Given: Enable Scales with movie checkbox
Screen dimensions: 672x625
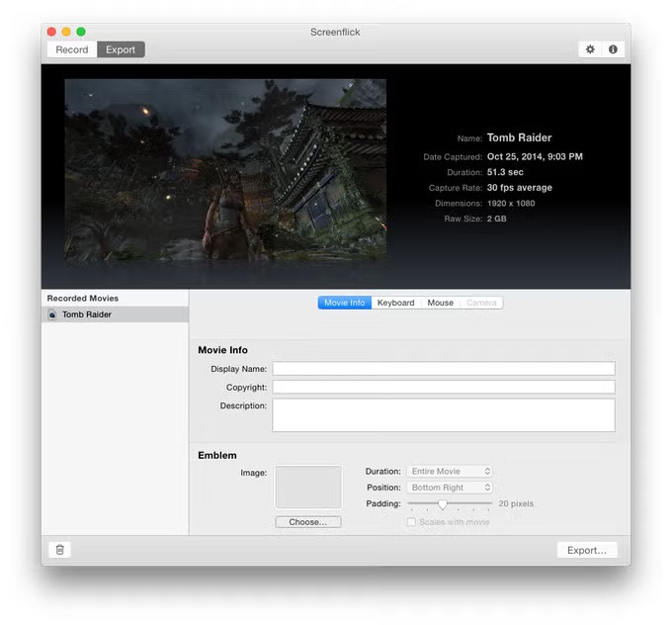Looking at the screenshot, I should [412, 522].
